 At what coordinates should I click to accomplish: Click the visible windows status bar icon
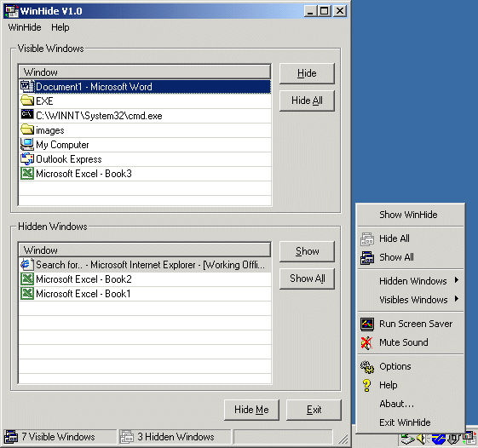(x=11, y=437)
